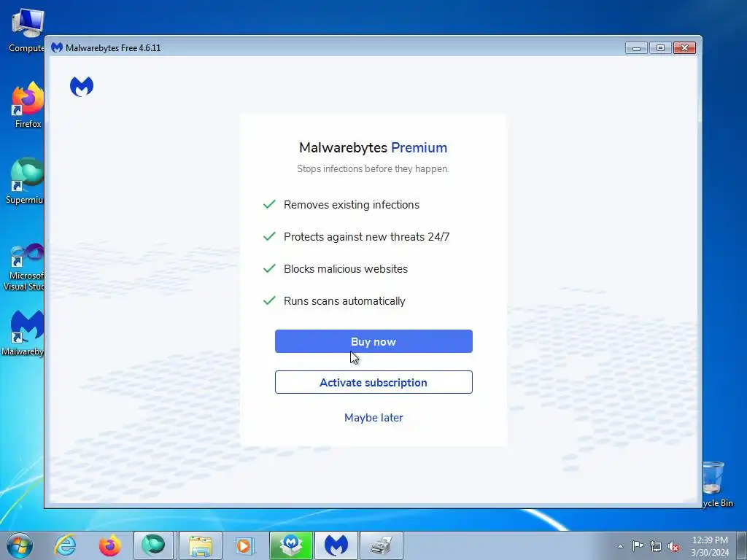
Task: Show hidden system tray icons
Action: pyautogui.click(x=620, y=546)
